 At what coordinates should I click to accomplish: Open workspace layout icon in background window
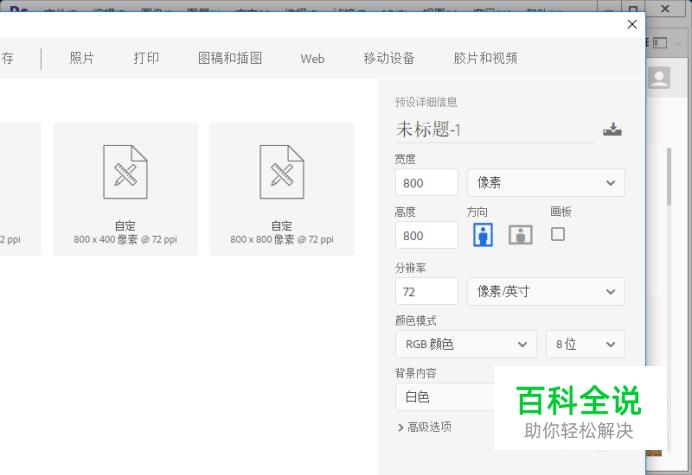[x=660, y=43]
